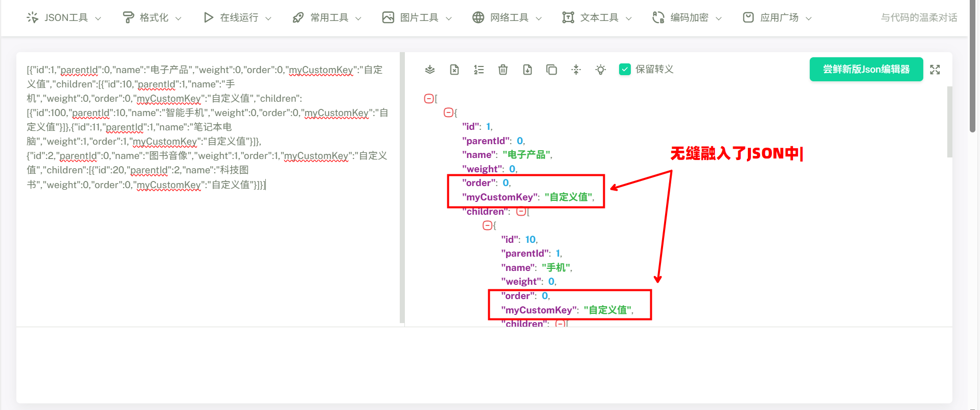Click the layers download icon in toolbar
Image resolution: width=980 pixels, height=410 pixels.
429,70
